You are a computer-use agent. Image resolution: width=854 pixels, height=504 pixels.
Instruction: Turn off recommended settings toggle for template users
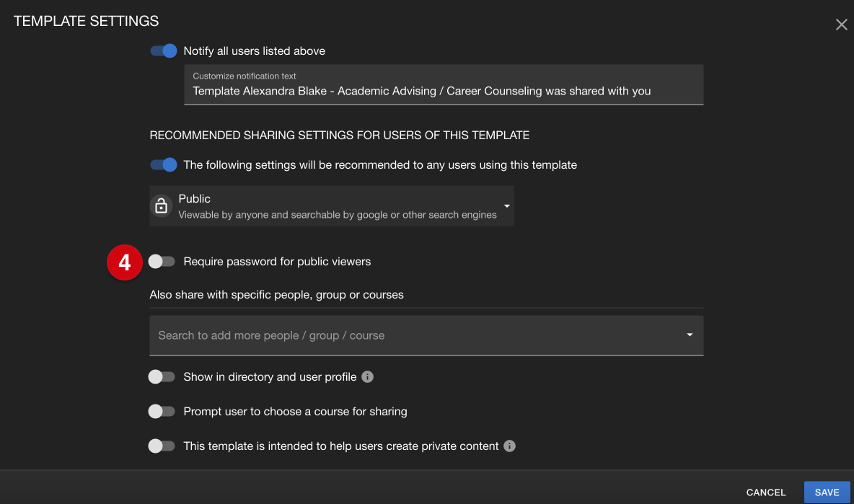point(164,165)
